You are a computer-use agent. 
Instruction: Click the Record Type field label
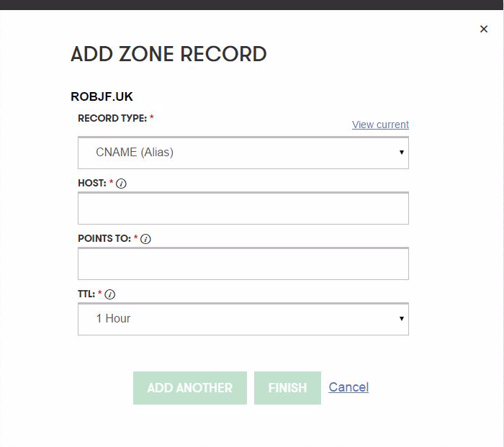pos(112,118)
